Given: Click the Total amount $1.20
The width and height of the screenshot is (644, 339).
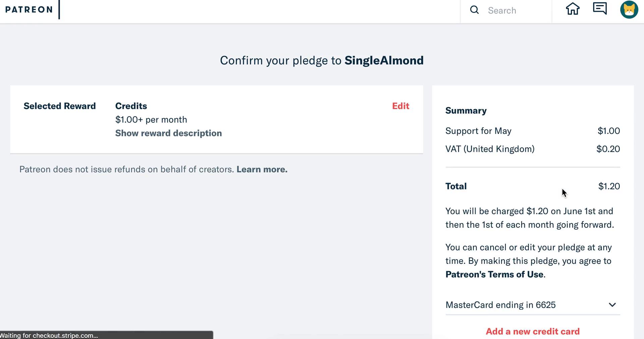Looking at the screenshot, I should (609, 186).
